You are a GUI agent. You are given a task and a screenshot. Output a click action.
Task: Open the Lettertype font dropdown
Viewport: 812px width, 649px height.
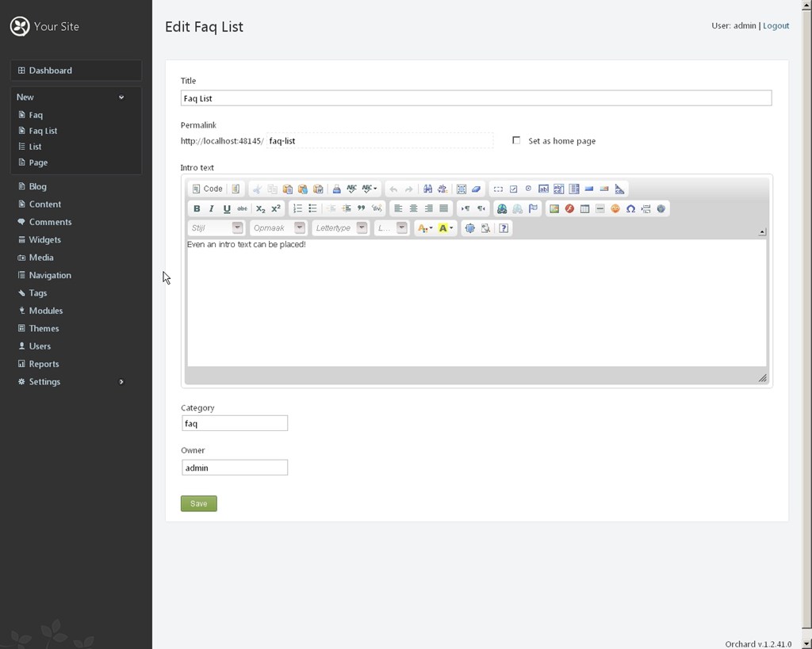coord(340,228)
